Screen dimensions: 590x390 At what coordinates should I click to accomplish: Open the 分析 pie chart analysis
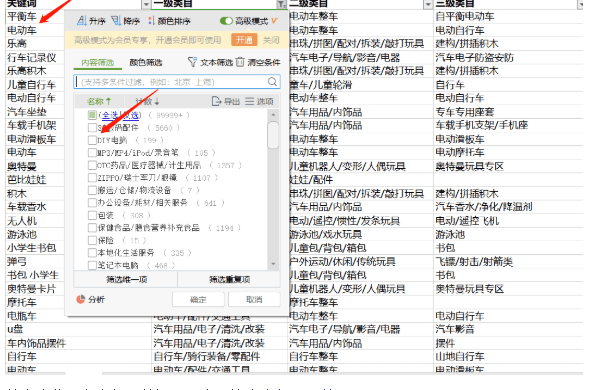click(90, 299)
